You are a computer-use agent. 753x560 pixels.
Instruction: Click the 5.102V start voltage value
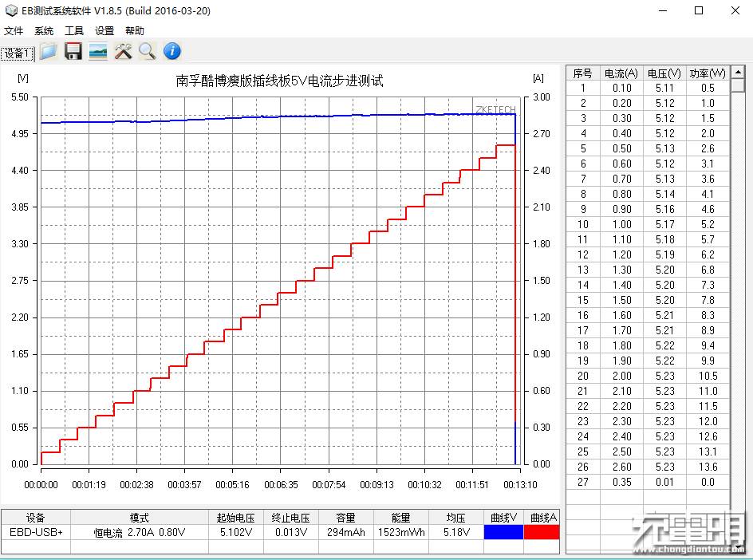pyautogui.click(x=236, y=532)
